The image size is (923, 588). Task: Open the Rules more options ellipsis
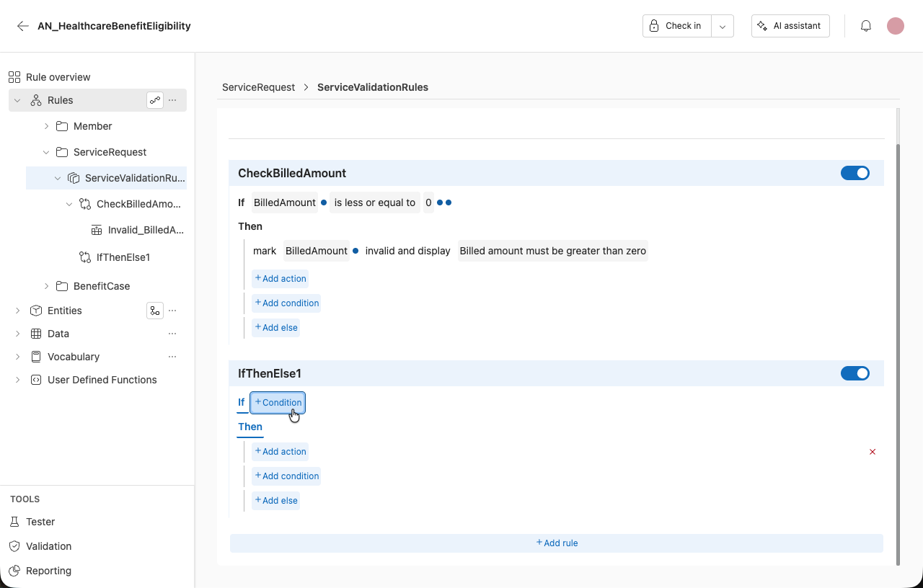(x=172, y=100)
